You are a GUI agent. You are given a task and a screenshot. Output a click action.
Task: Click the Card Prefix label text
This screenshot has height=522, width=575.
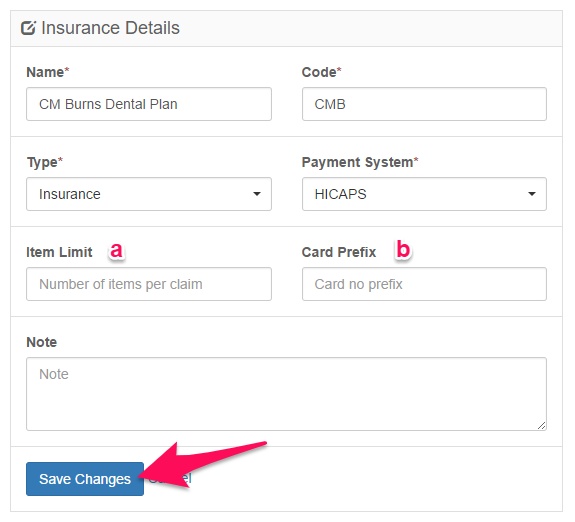(x=339, y=252)
